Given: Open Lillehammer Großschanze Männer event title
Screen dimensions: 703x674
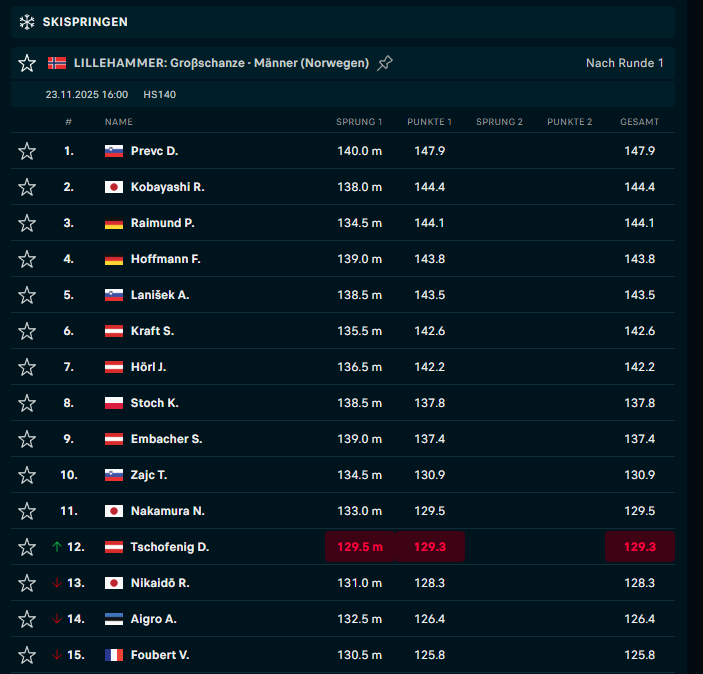Looking at the screenshot, I should tap(221, 63).
